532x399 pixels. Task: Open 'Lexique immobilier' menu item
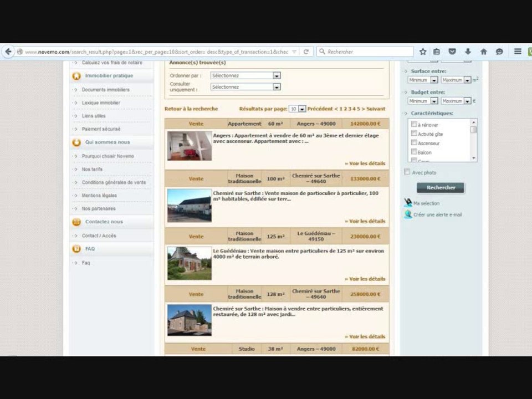coord(101,103)
